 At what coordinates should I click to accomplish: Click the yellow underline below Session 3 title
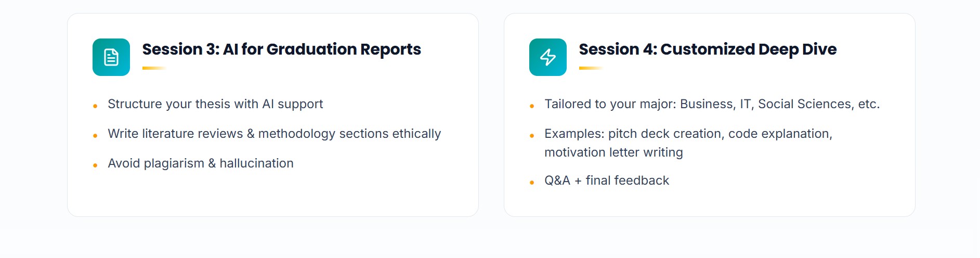[x=154, y=68]
